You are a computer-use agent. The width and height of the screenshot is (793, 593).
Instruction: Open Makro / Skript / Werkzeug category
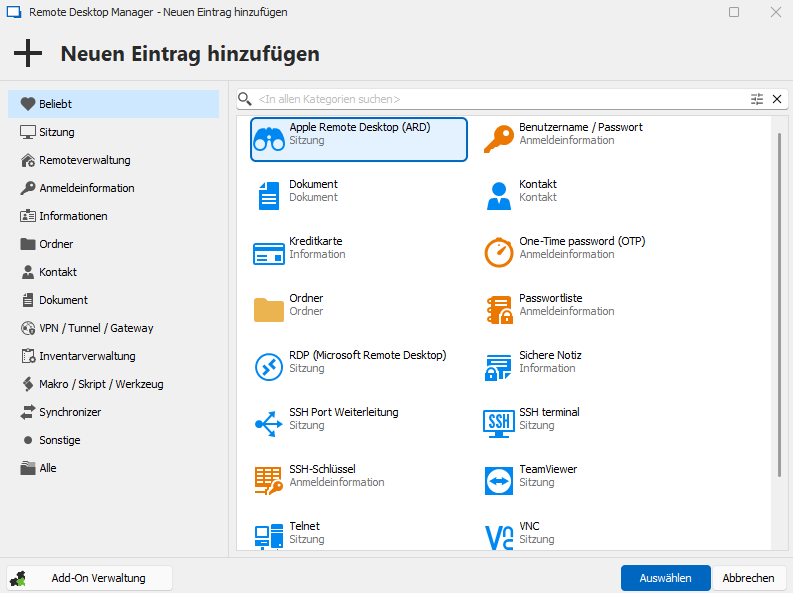tap(113, 384)
